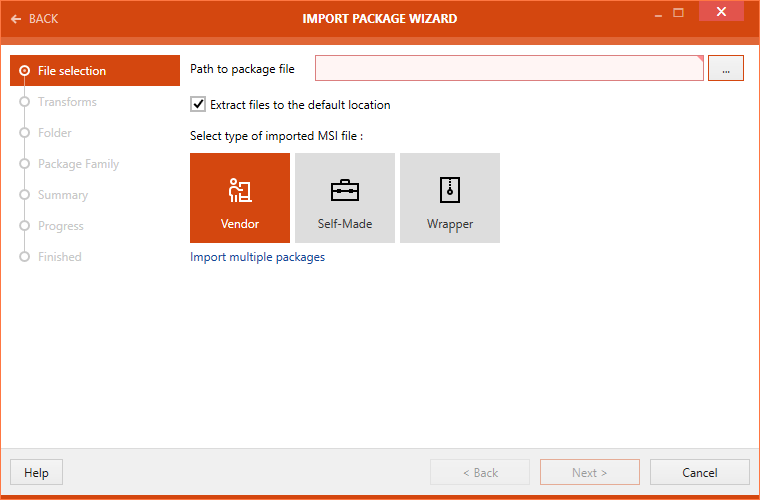
Task: Close the wizard window
Action: point(721,12)
